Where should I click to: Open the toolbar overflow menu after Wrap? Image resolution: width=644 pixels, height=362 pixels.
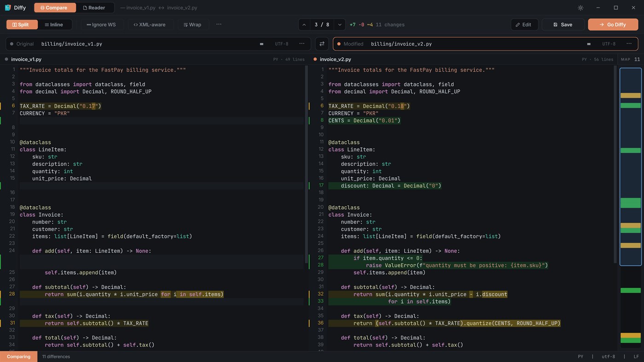tap(219, 24)
